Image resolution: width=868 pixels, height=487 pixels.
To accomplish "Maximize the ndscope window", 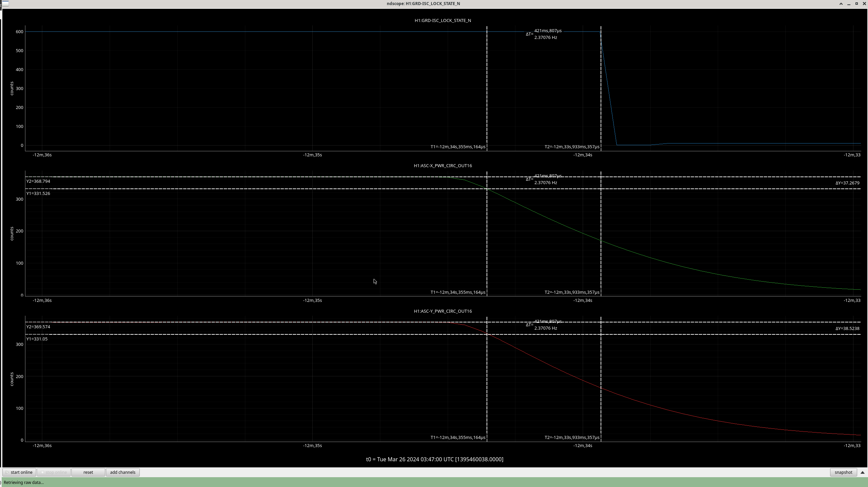I will 856,4.
